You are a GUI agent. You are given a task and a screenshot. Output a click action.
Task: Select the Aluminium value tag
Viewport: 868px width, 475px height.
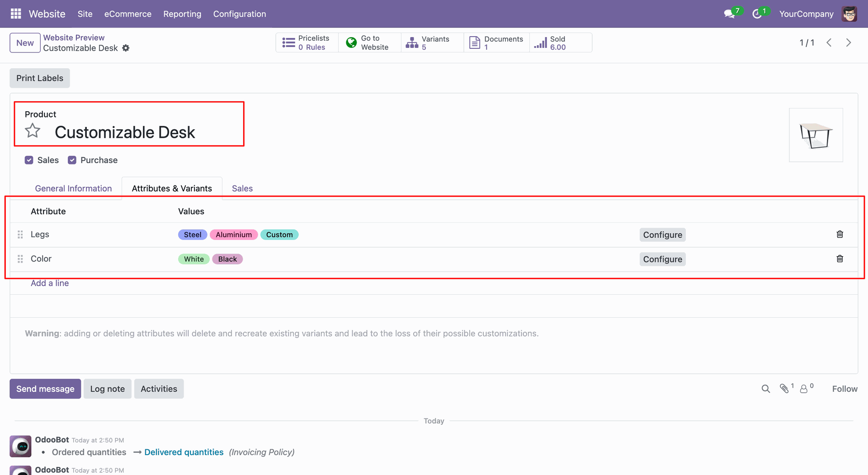(234, 235)
